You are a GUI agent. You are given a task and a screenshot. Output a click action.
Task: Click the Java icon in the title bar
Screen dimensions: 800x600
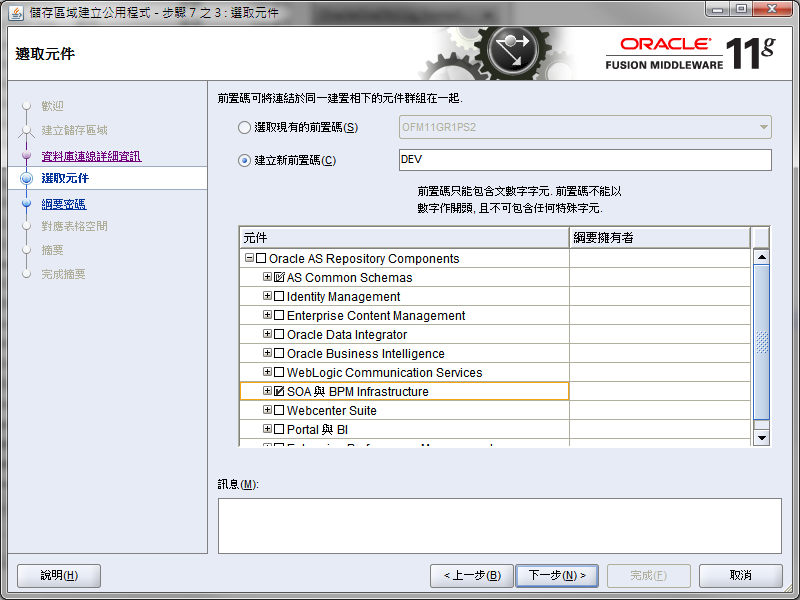point(16,13)
